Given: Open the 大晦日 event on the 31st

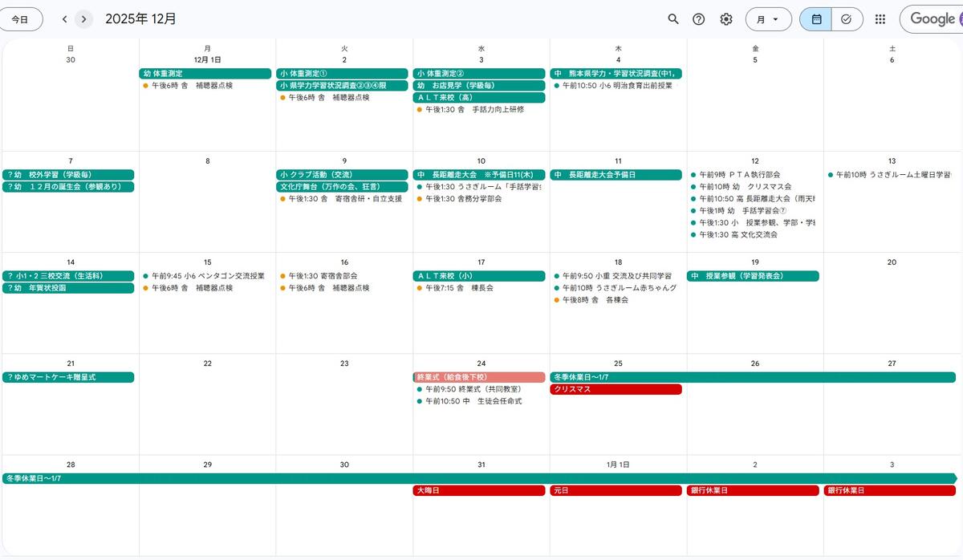Looking at the screenshot, I should (479, 490).
